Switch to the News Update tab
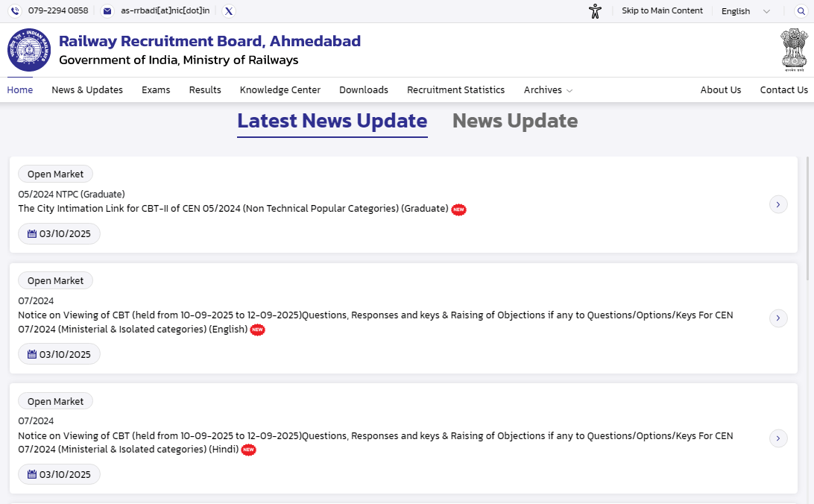 pos(514,121)
